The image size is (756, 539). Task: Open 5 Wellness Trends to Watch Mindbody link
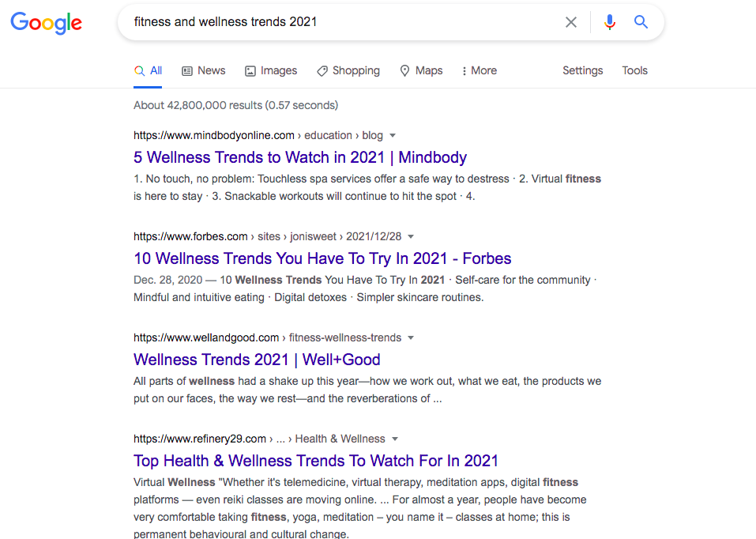point(300,157)
